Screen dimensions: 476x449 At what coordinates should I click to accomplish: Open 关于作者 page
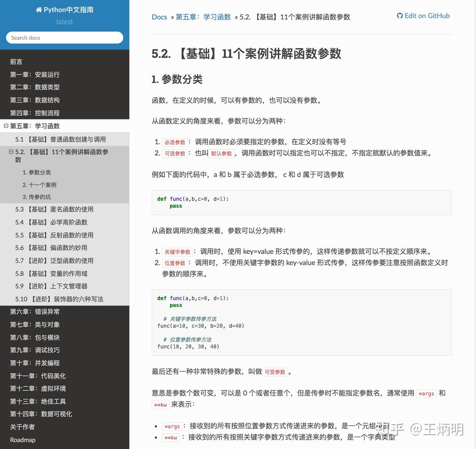(x=22, y=427)
